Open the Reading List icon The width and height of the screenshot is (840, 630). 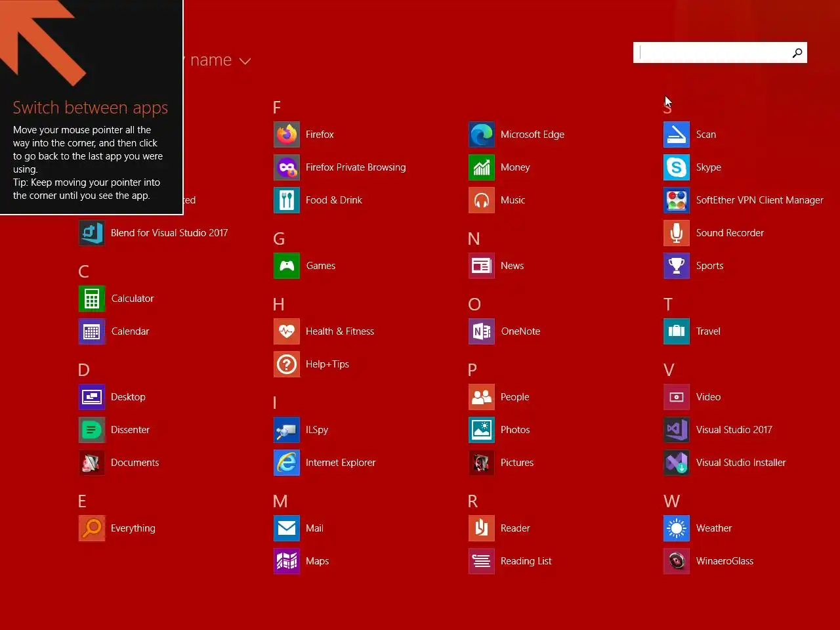coord(482,561)
